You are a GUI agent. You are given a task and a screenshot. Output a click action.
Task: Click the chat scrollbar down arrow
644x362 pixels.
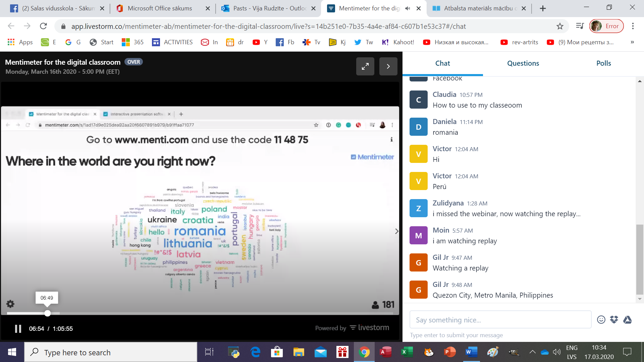640,299
